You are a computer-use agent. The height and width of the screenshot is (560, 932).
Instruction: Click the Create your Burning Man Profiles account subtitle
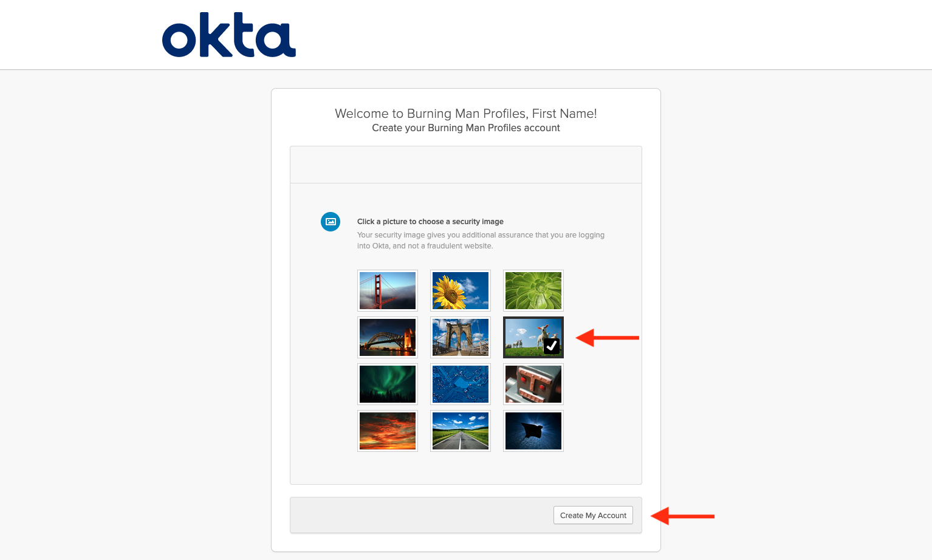tap(466, 128)
